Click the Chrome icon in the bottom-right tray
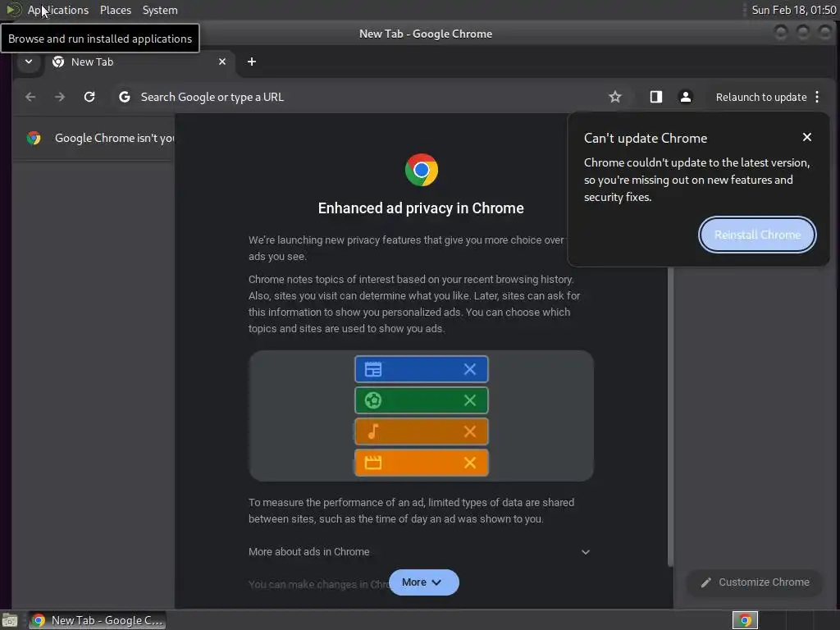 pos(745,620)
